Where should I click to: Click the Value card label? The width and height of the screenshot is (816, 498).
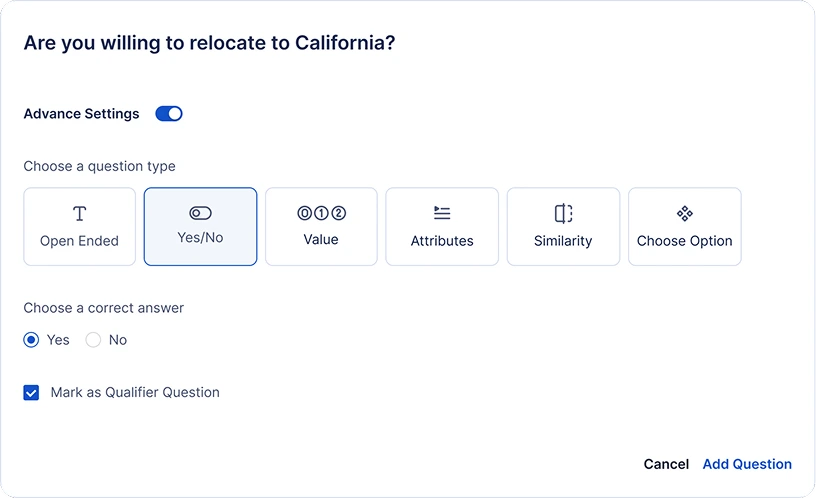[x=321, y=239]
